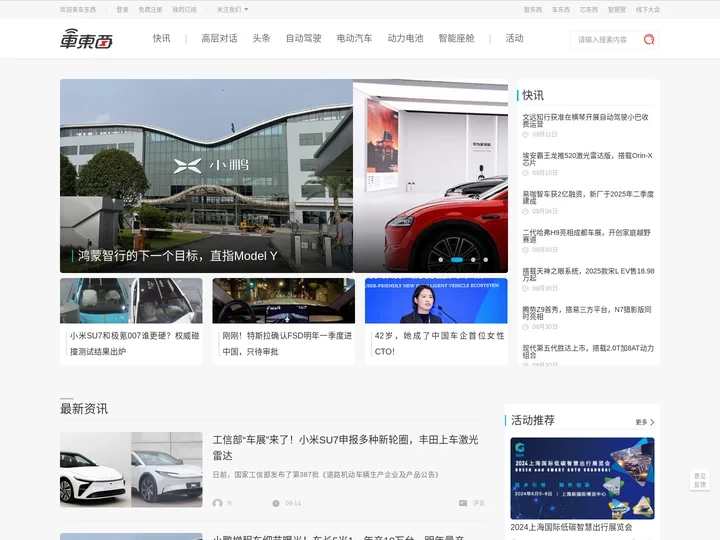The height and width of the screenshot is (540, 720).
Task: Expand the 关注我们 dropdown arrow
Action: pyautogui.click(x=246, y=9)
